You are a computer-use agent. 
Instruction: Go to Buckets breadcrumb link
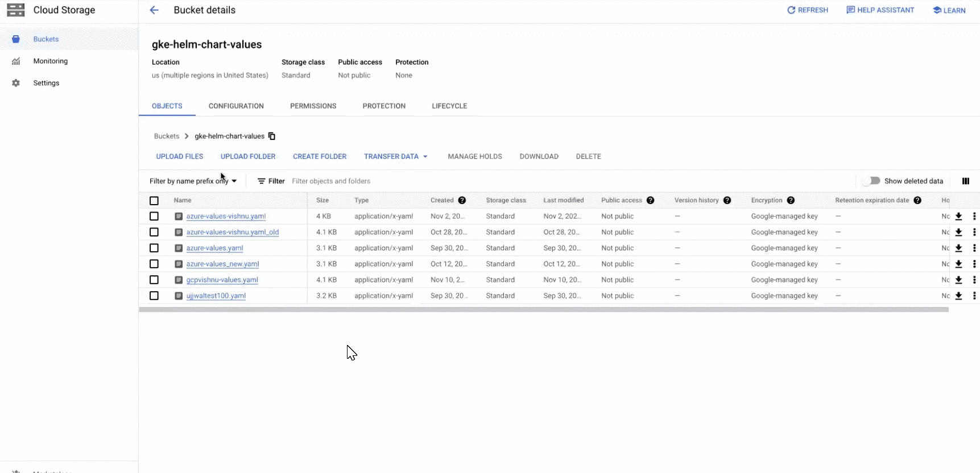pyautogui.click(x=167, y=136)
